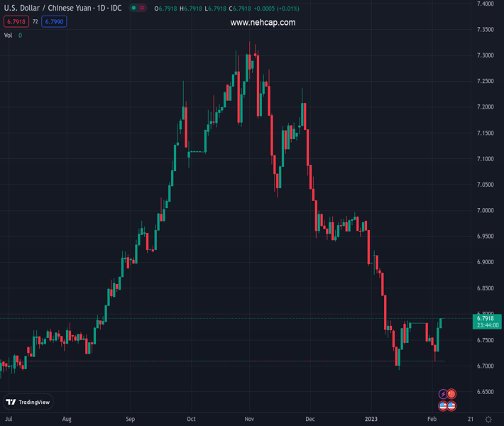Click the 6.9000 price scale label
The image size is (504, 426).
[486, 262]
